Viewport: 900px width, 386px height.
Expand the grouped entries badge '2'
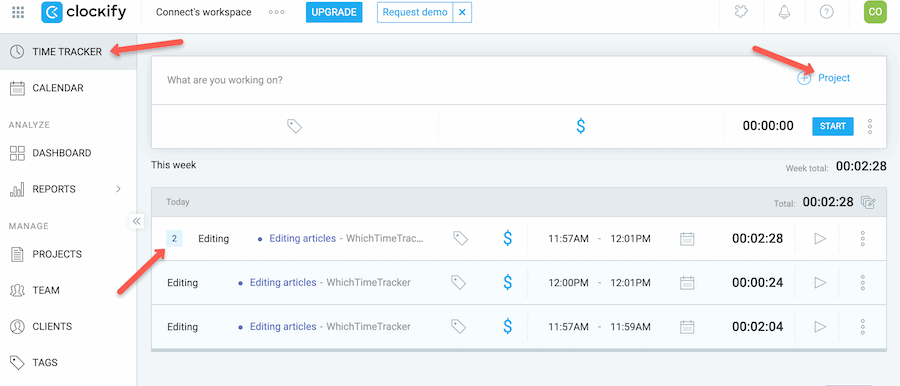coord(174,238)
